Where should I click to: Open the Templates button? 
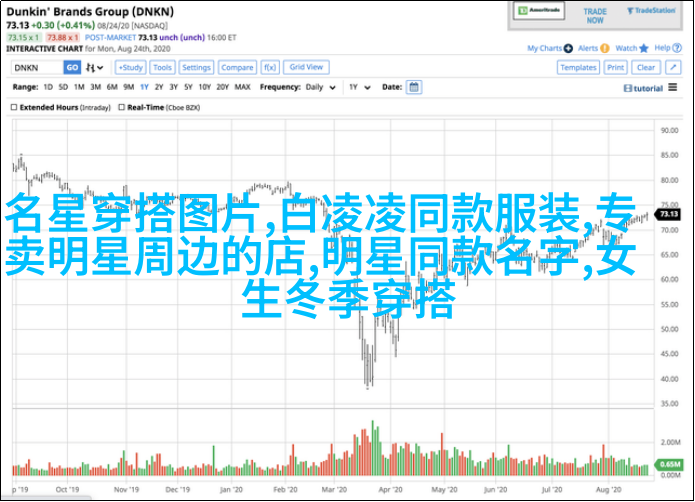click(578, 67)
